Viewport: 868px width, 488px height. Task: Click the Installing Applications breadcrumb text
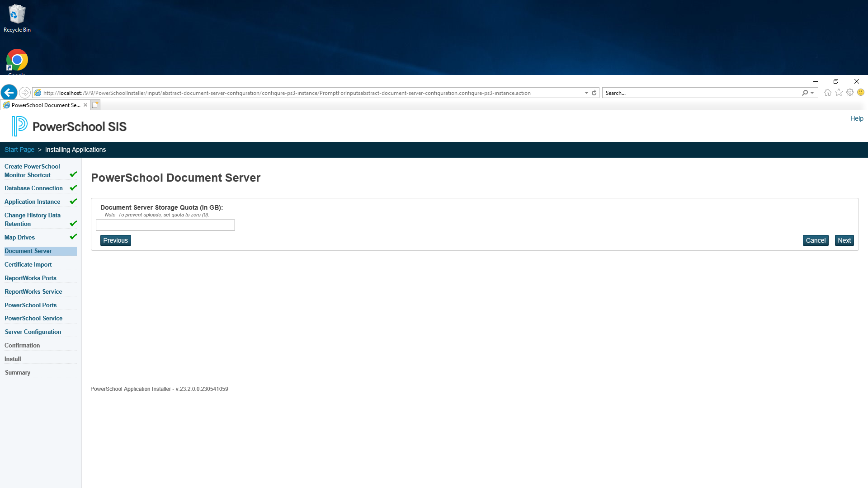[x=75, y=150]
